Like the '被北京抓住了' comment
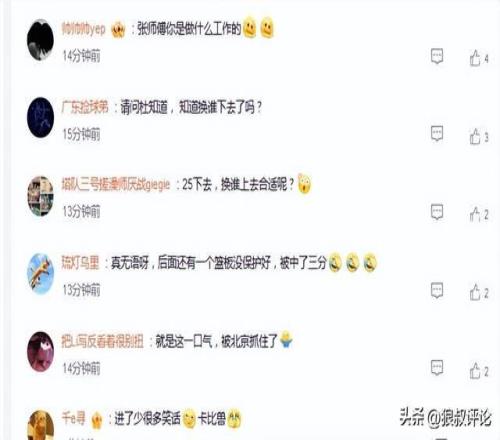500x440 pixels. 479,371
